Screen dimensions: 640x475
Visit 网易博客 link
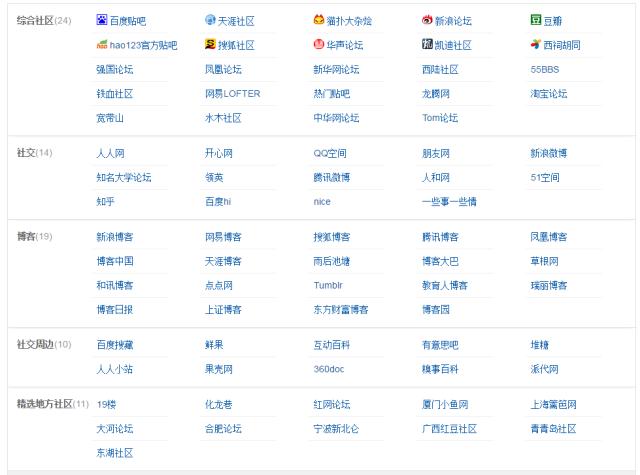click(x=223, y=237)
